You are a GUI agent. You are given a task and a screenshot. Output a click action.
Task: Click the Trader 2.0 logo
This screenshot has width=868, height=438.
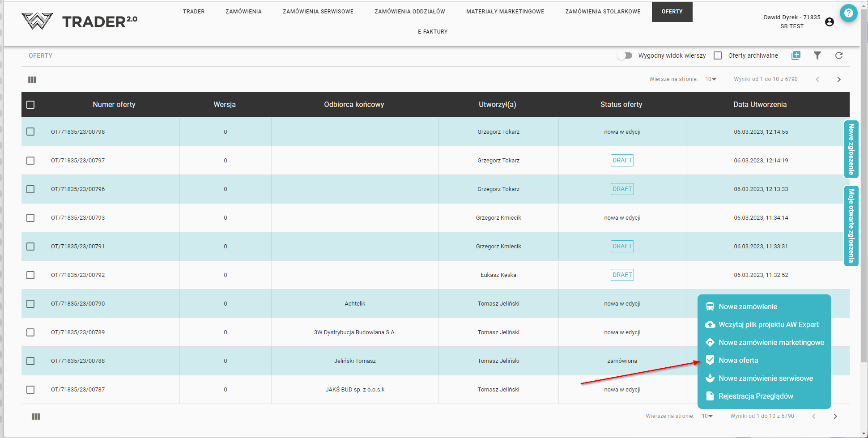click(80, 21)
